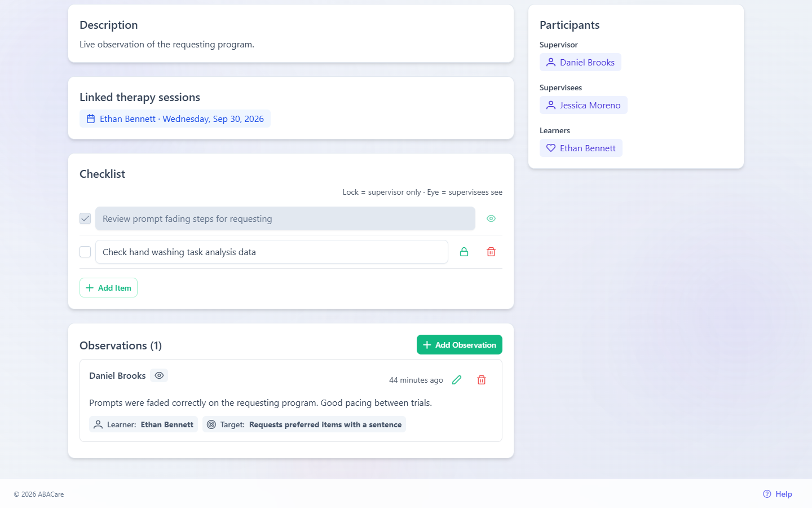Click the question mark help icon
The image size is (812, 508).
(767, 494)
